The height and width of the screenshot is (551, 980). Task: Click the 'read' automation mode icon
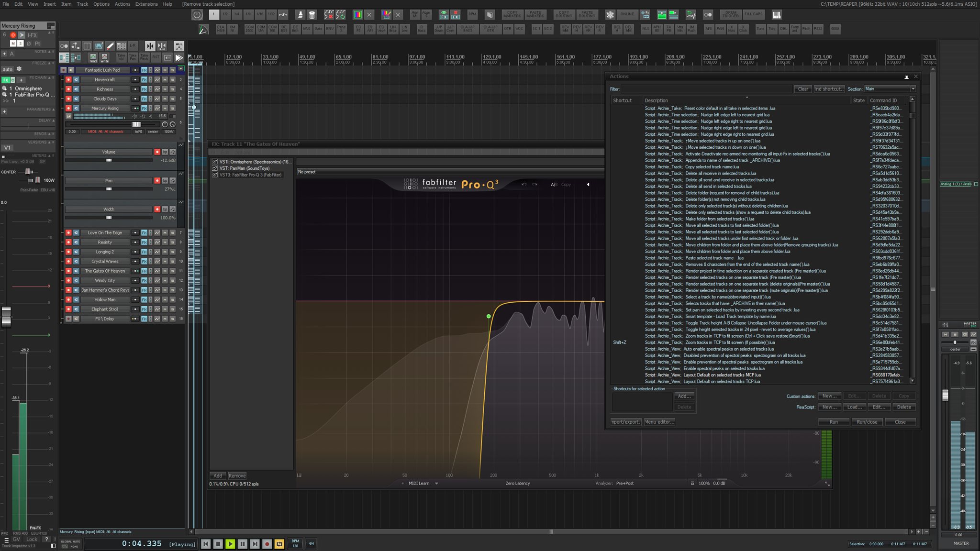pos(93,57)
